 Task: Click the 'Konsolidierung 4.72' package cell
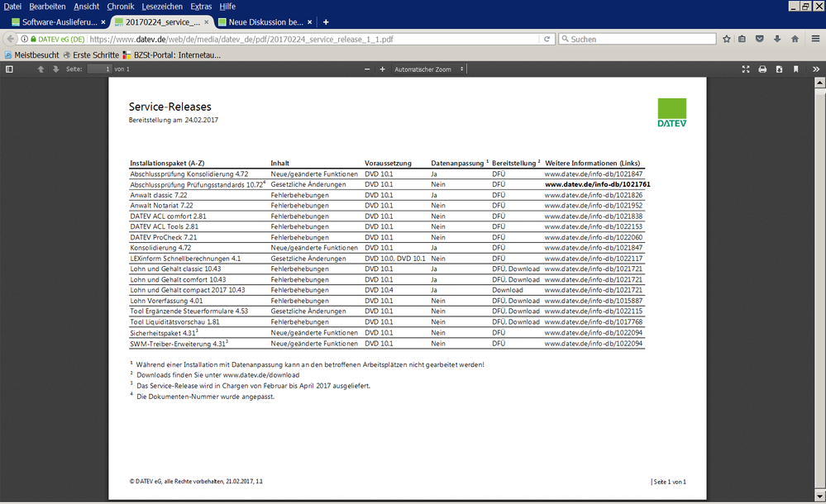(x=160, y=248)
